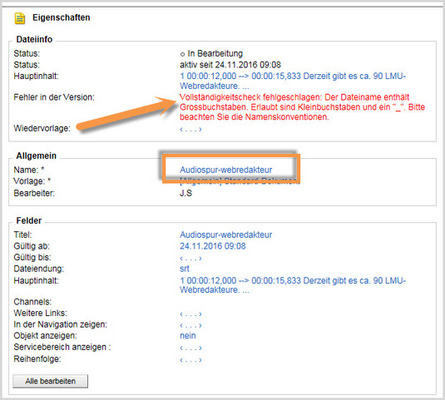Click the active status date text
445x400 pixels.
pyautogui.click(x=230, y=65)
